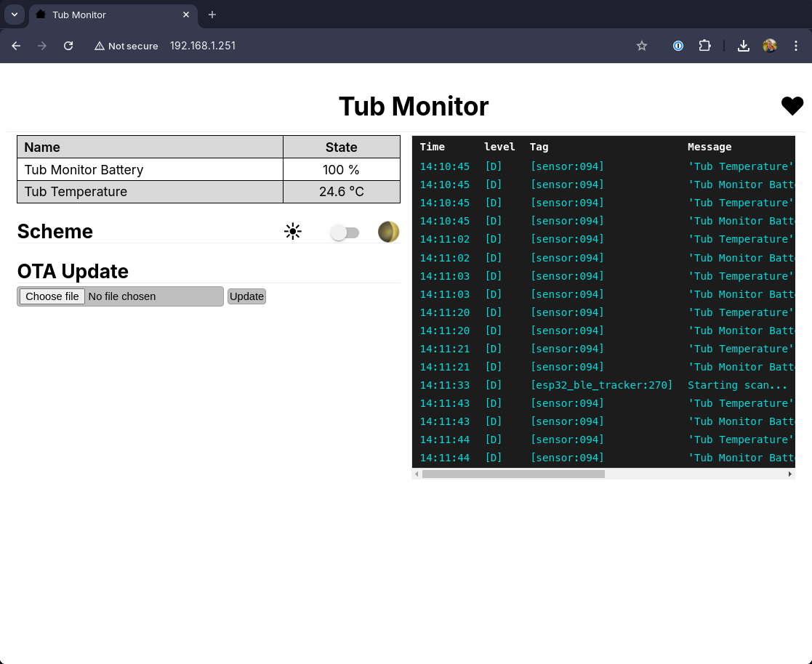Open the 1Password extension icon

click(678, 46)
